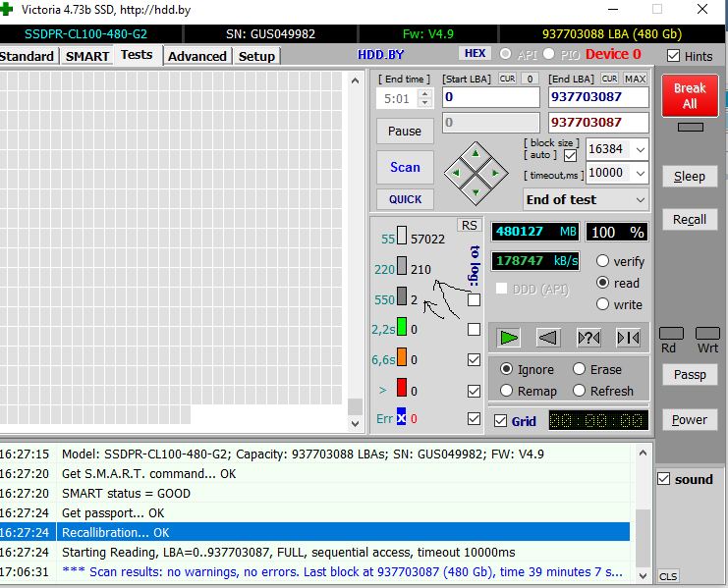Image resolution: width=728 pixels, height=588 pixels.
Task: Open the block size 16384 dropdown
Action: tap(641, 150)
